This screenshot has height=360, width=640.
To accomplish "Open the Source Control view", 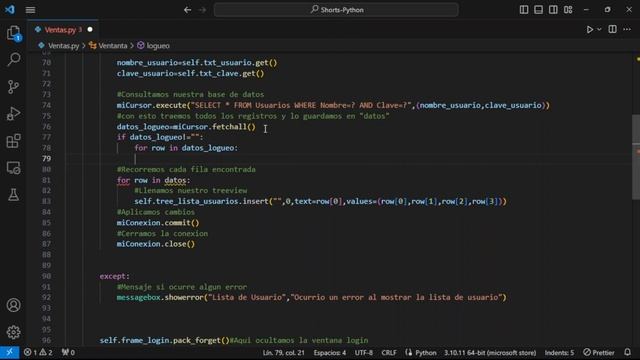I will coord(13,87).
